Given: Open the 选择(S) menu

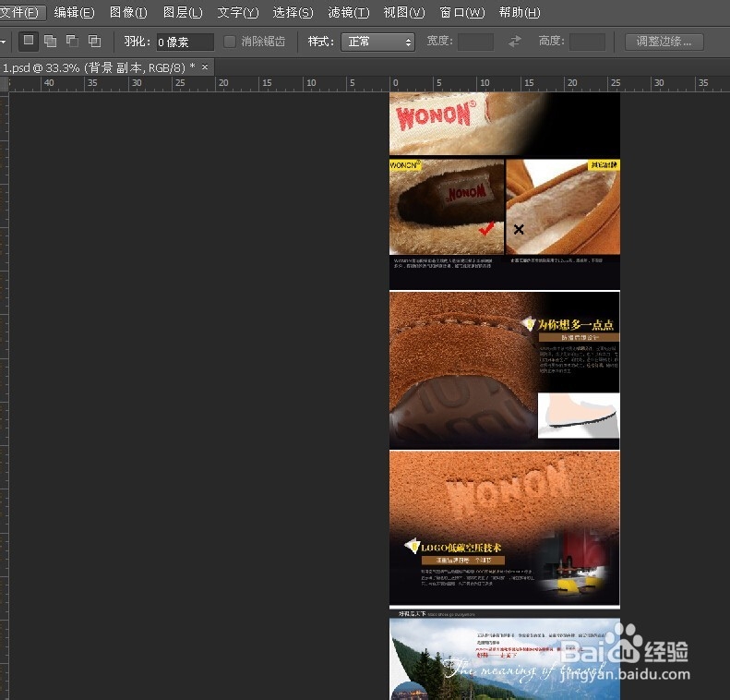Looking at the screenshot, I should pyautogui.click(x=293, y=12).
